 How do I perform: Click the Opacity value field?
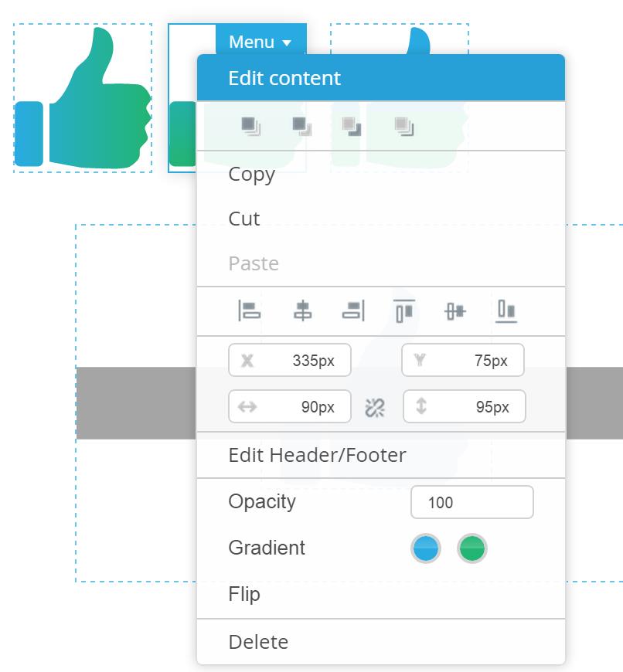tap(472, 503)
